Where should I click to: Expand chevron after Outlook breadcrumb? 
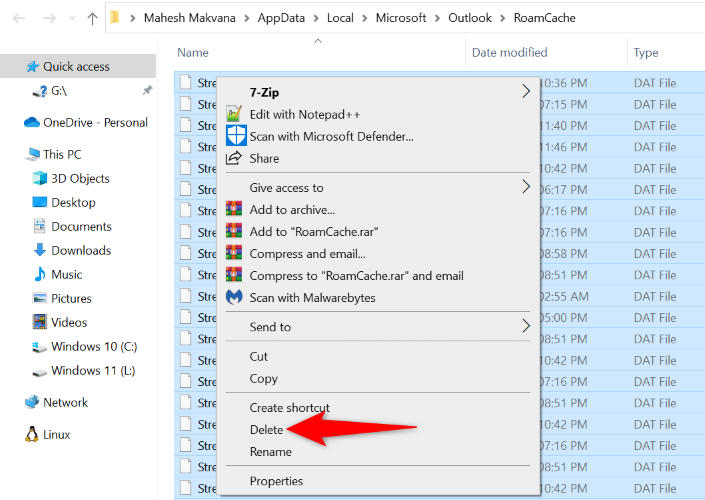tap(503, 18)
